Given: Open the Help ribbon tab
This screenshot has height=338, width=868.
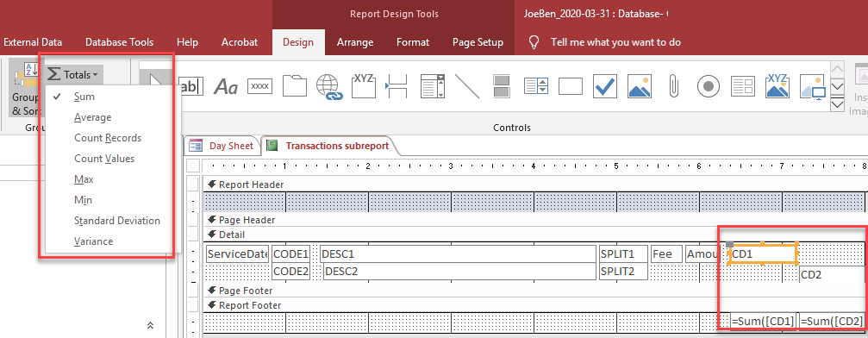Looking at the screenshot, I should (x=188, y=42).
